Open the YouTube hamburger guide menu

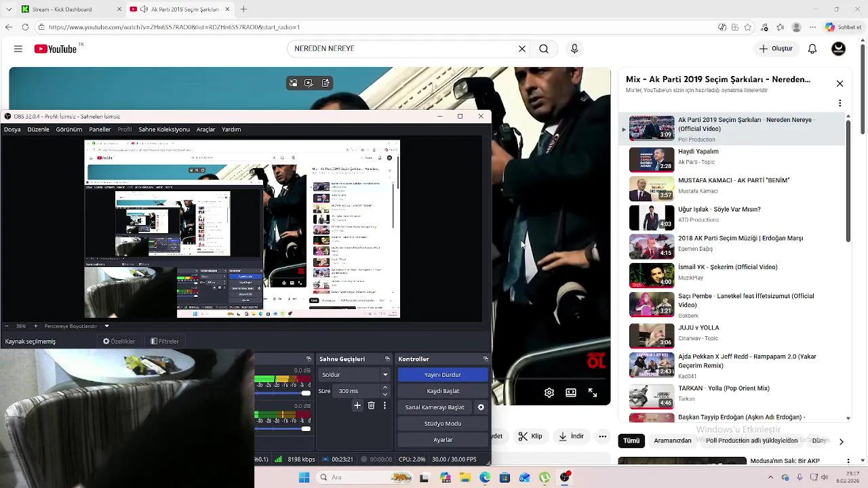(18, 49)
